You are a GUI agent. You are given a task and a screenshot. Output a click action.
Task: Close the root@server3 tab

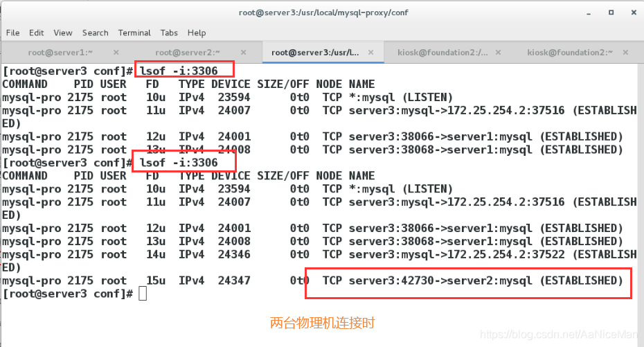click(371, 53)
